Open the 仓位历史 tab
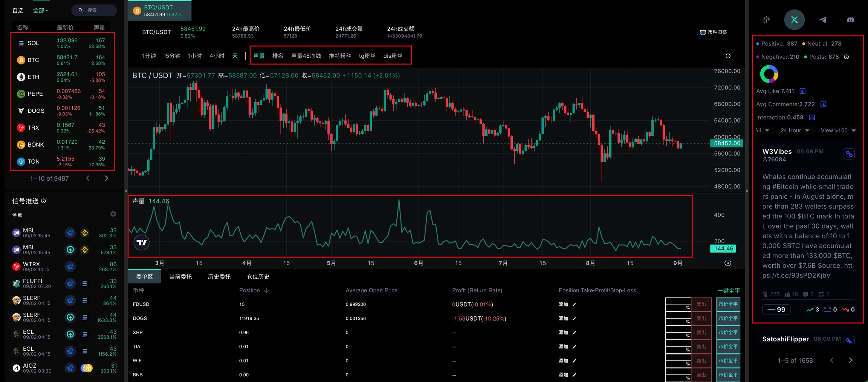 pos(258,277)
